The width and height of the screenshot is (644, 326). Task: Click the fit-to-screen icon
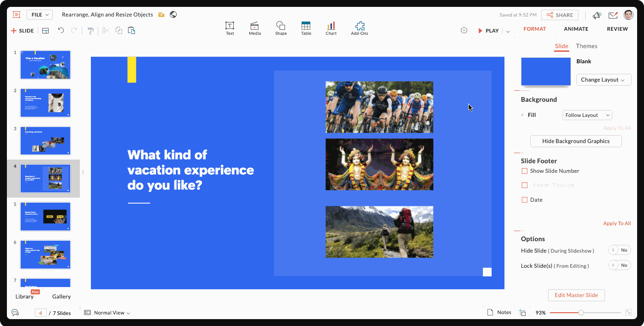(x=628, y=312)
